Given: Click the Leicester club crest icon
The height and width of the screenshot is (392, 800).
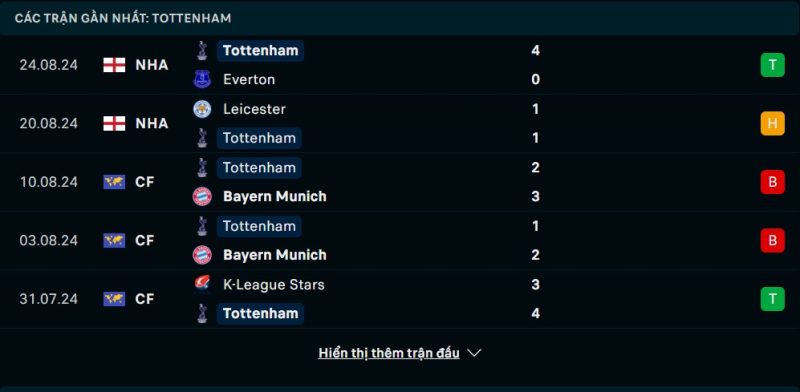Looking at the screenshot, I should point(202,109).
